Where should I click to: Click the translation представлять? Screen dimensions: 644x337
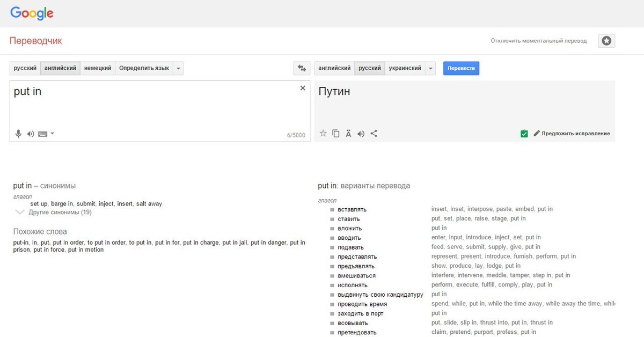pos(357,257)
